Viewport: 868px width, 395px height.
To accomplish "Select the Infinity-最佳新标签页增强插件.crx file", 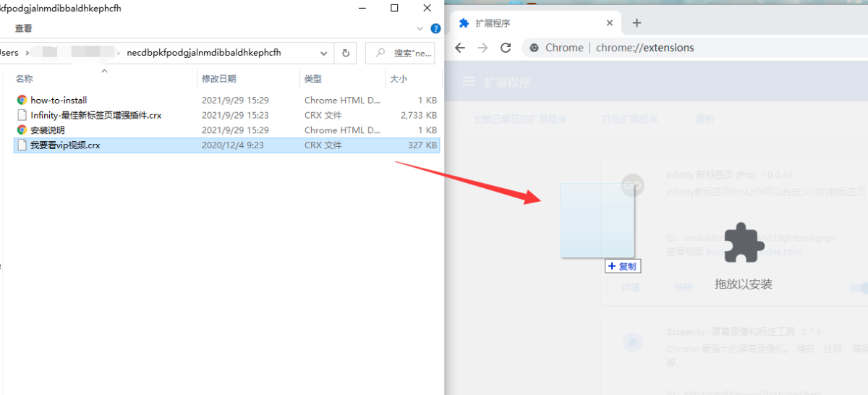I will [95, 115].
